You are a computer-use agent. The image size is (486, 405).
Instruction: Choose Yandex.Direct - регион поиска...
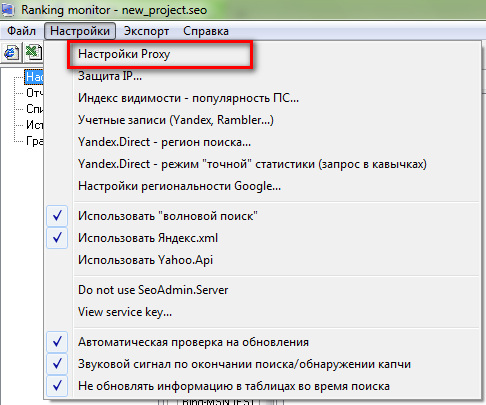coord(263,142)
